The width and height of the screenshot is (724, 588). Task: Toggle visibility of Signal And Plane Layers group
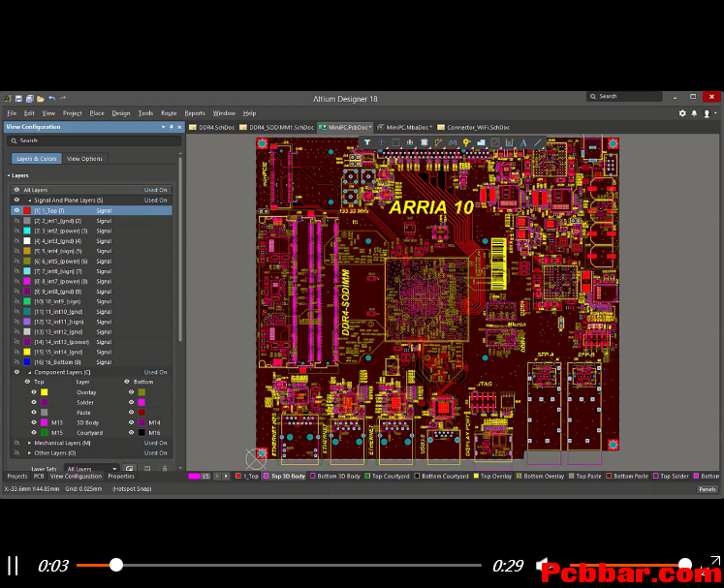(16, 201)
